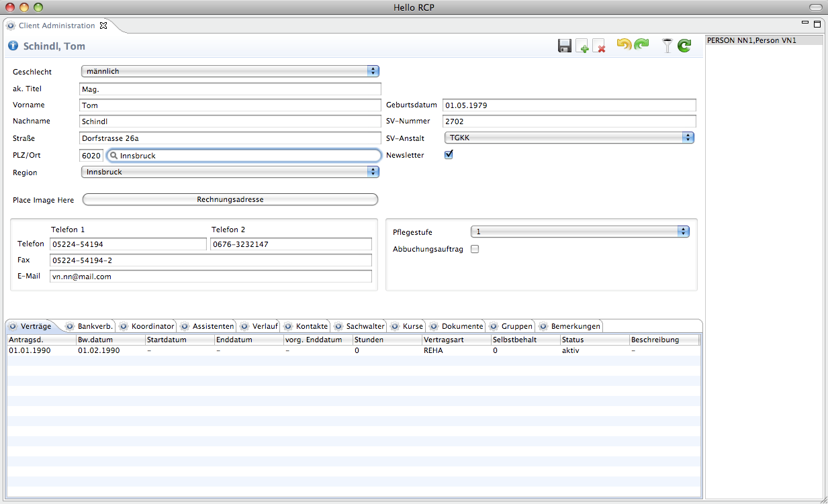Open the Sachwalter tab
This screenshot has width=828, height=504.
pyautogui.click(x=360, y=326)
